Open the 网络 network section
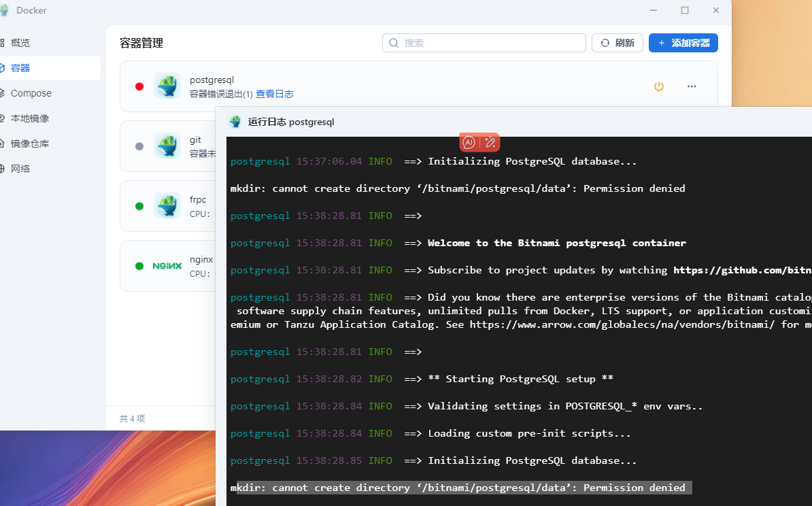Image resolution: width=812 pixels, height=506 pixels. [x=20, y=169]
